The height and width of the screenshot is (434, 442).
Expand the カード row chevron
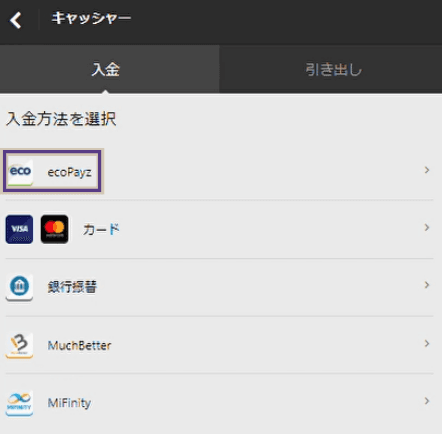(x=427, y=227)
